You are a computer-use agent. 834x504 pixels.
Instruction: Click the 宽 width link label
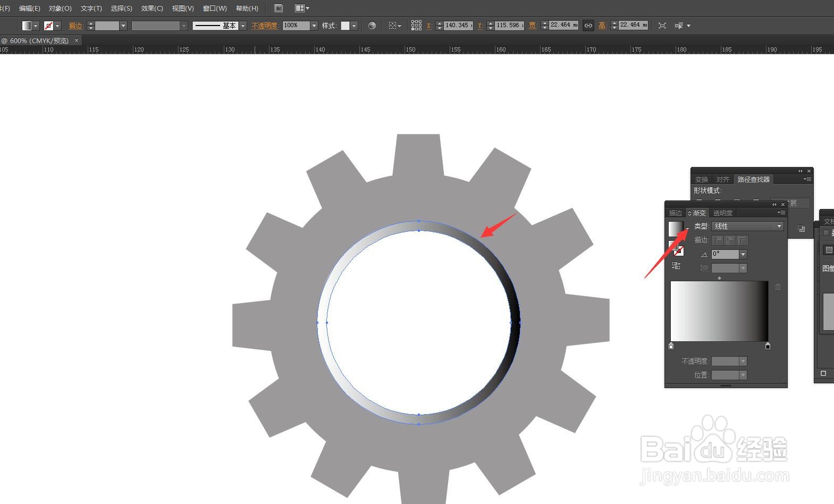point(533,26)
